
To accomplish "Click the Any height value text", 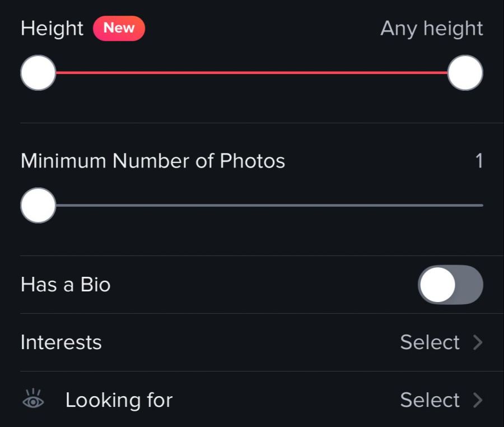I will tap(431, 29).
